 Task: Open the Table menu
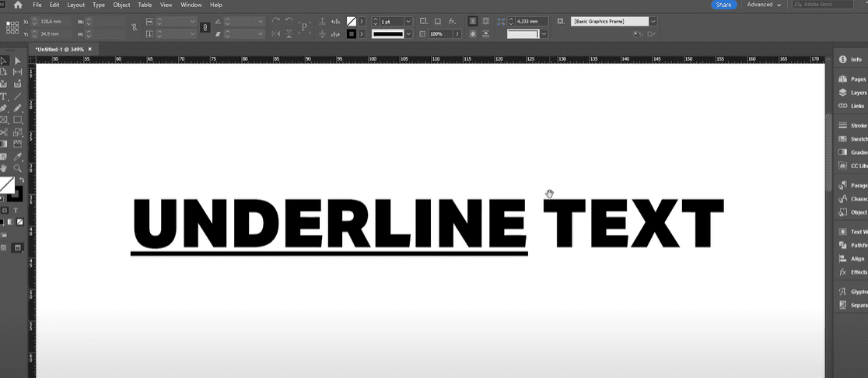point(145,5)
